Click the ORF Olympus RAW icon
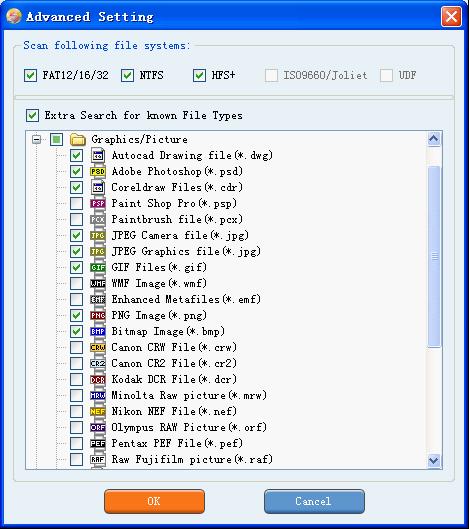Image resolution: width=469 pixels, height=529 pixels. tap(98, 427)
